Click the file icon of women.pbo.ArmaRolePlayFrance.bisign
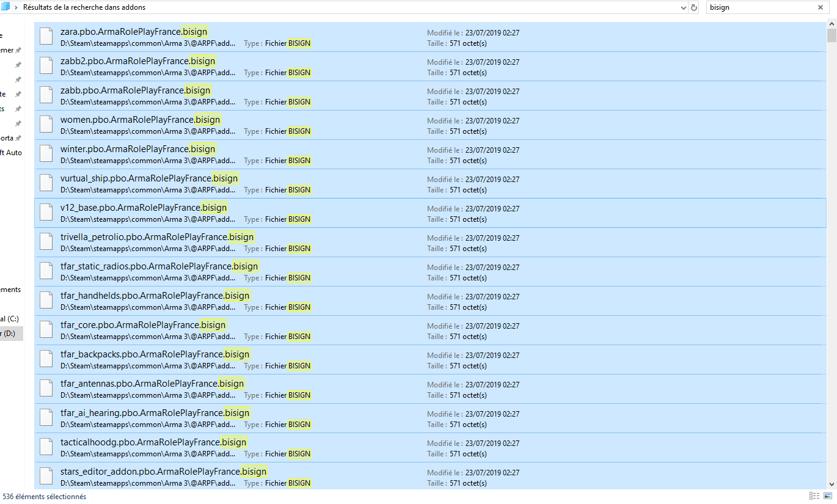The height and width of the screenshot is (504, 837). pos(46,125)
